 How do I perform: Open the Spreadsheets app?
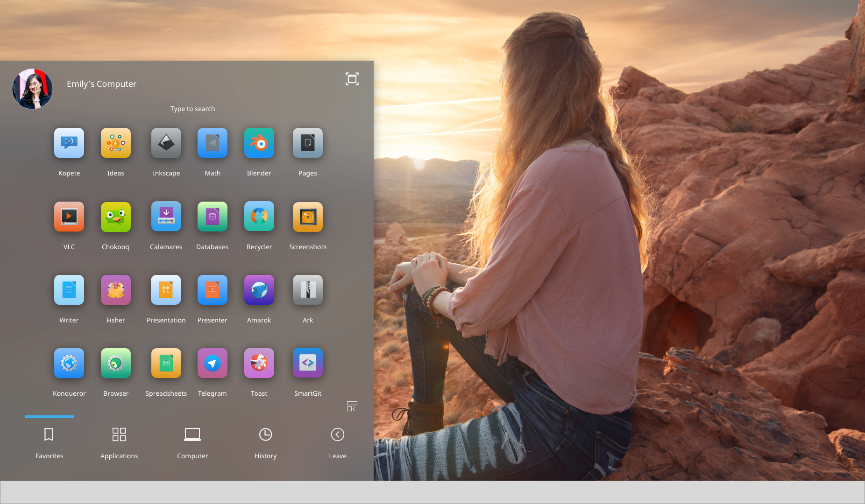tap(166, 364)
